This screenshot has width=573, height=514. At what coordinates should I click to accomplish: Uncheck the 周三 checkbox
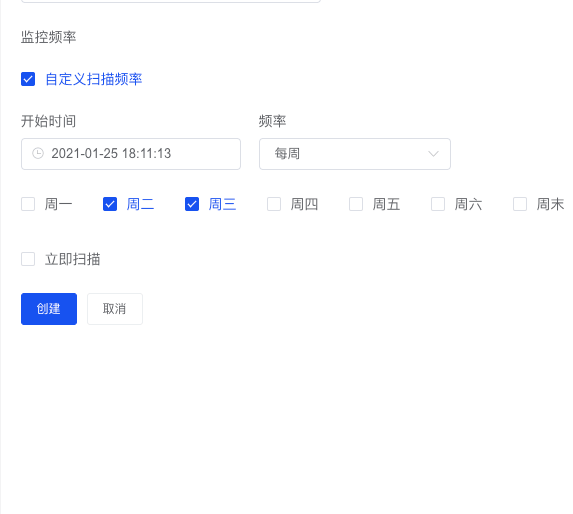[192, 204]
